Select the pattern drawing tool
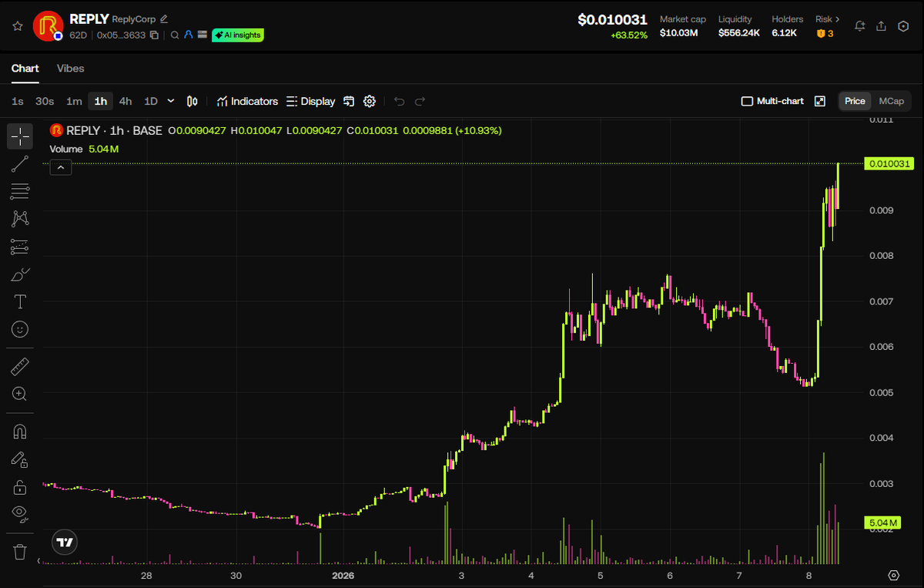 (x=20, y=219)
